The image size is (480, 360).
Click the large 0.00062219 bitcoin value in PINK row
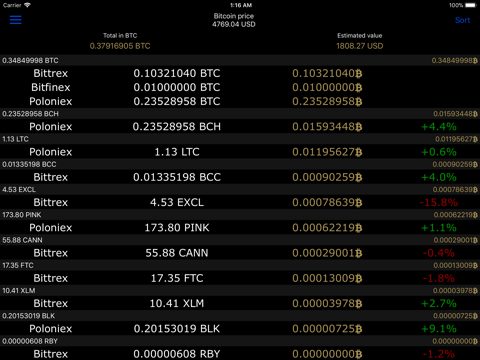pyautogui.click(x=327, y=228)
